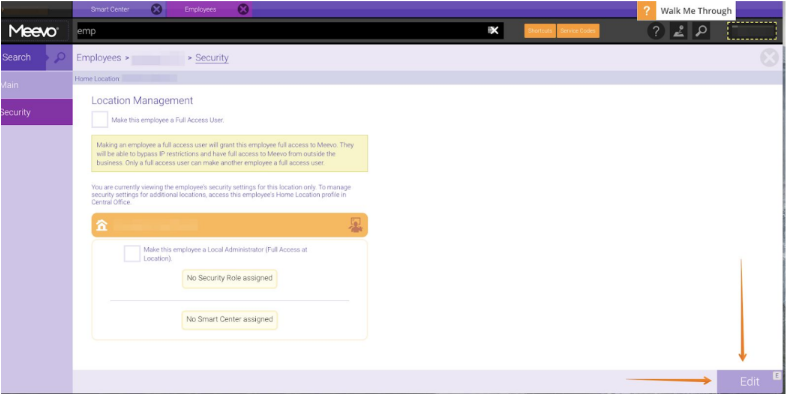787x394 pixels.
Task: Click the orange Walk Me Through question icon
Action: pyautogui.click(x=646, y=11)
